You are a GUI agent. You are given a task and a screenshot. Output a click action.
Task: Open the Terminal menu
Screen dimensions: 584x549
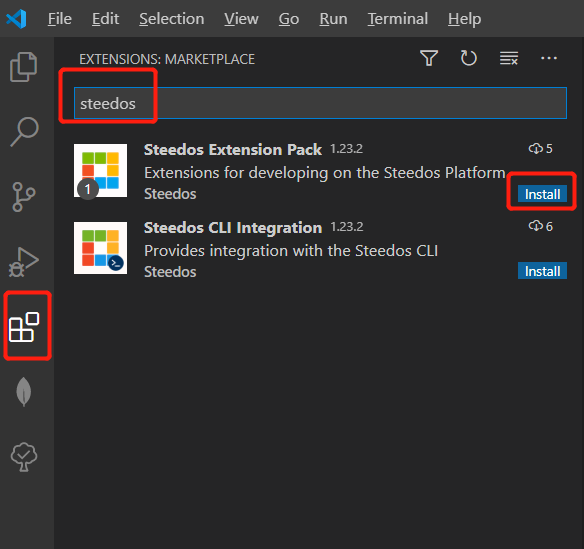pyautogui.click(x=398, y=19)
